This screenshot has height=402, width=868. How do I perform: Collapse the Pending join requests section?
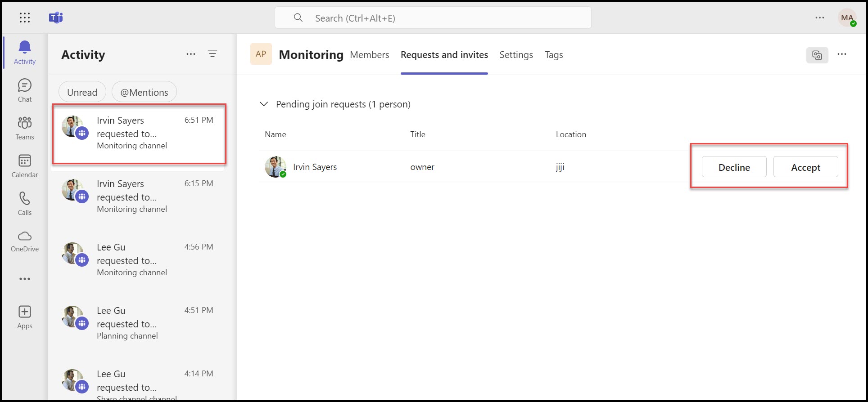[x=264, y=104]
